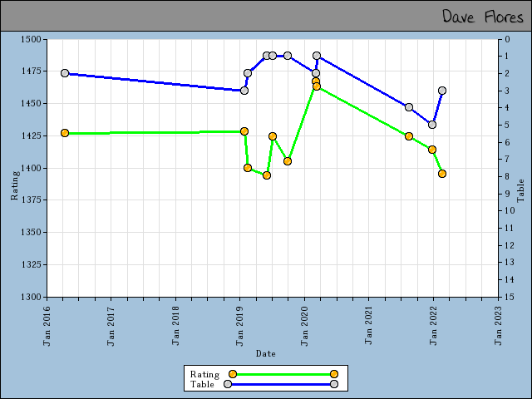Screen dimensions: 532x399
Task: Click the left orange marker in the legend
Action: pyautogui.click(x=233, y=374)
